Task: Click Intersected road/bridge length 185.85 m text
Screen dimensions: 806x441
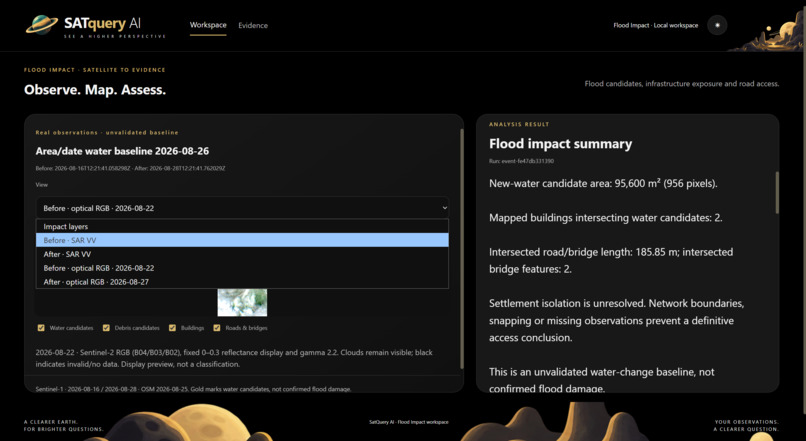Action: 611,261
